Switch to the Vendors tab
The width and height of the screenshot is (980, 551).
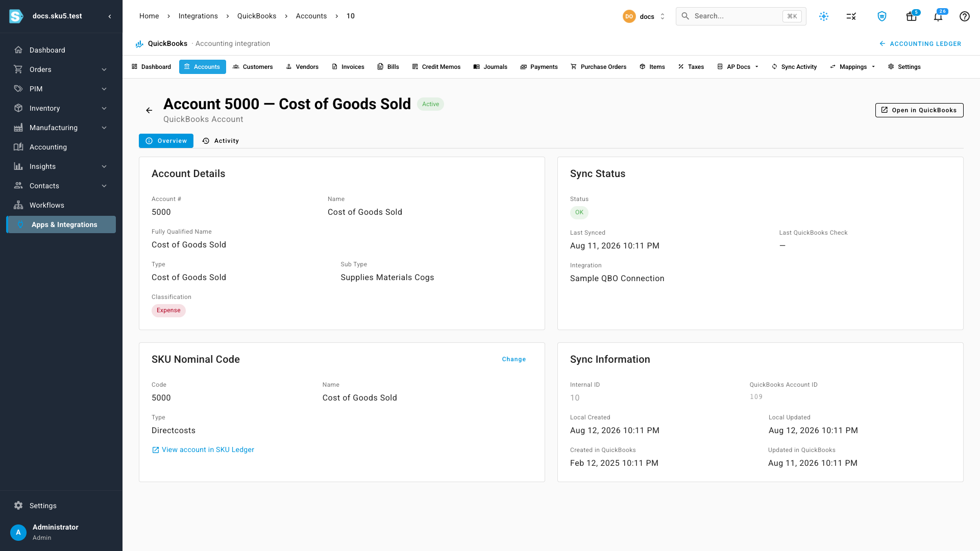(x=302, y=67)
